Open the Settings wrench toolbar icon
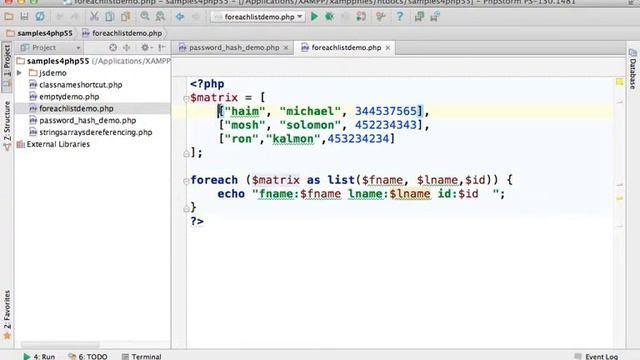This screenshot has width=640, height=360. (380, 17)
